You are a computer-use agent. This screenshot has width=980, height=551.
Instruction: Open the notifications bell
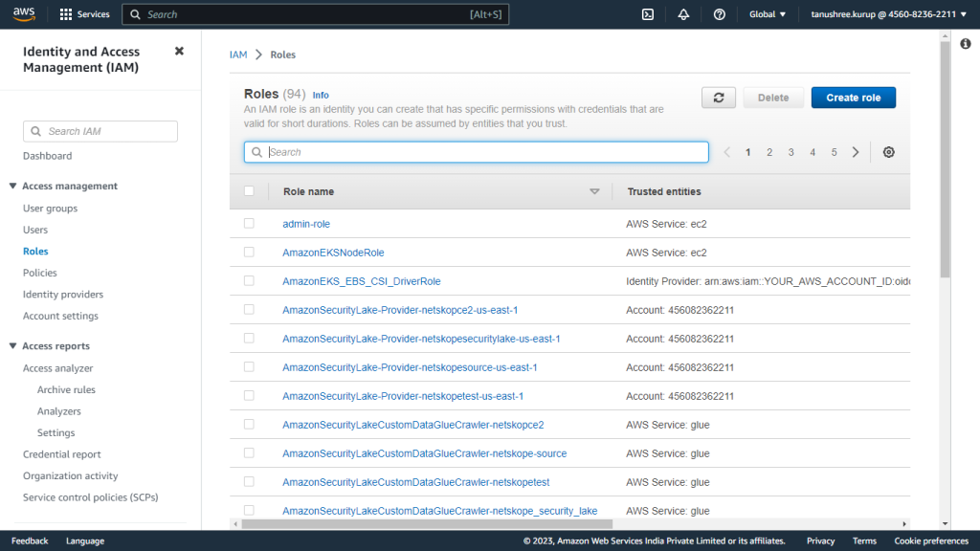683,14
